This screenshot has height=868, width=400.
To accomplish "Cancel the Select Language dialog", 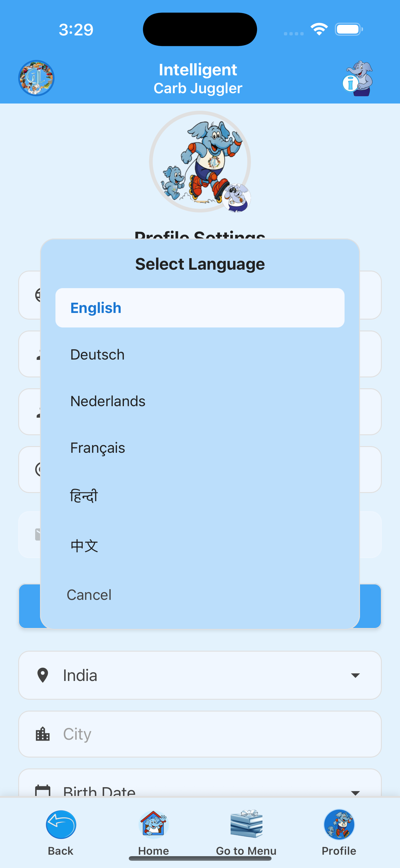I will click(x=89, y=595).
